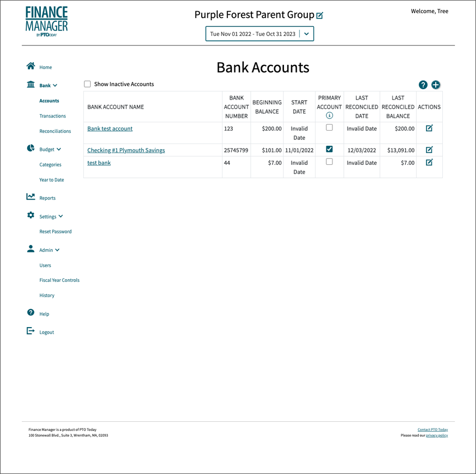Click Primary Account info icon
This screenshot has height=474, width=476.
tap(329, 115)
